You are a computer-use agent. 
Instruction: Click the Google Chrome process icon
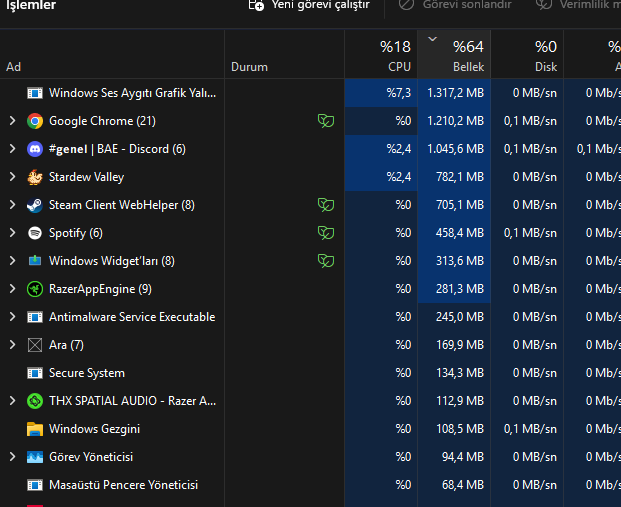tap(35, 121)
